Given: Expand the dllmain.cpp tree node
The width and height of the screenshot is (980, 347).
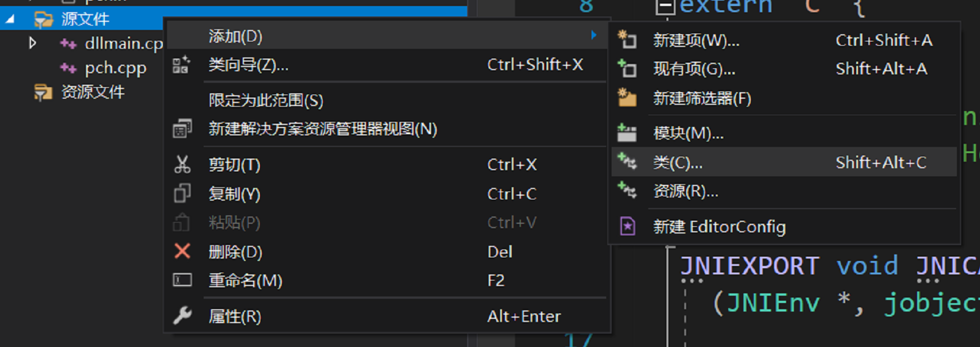Looking at the screenshot, I should (x=33, y=43).
